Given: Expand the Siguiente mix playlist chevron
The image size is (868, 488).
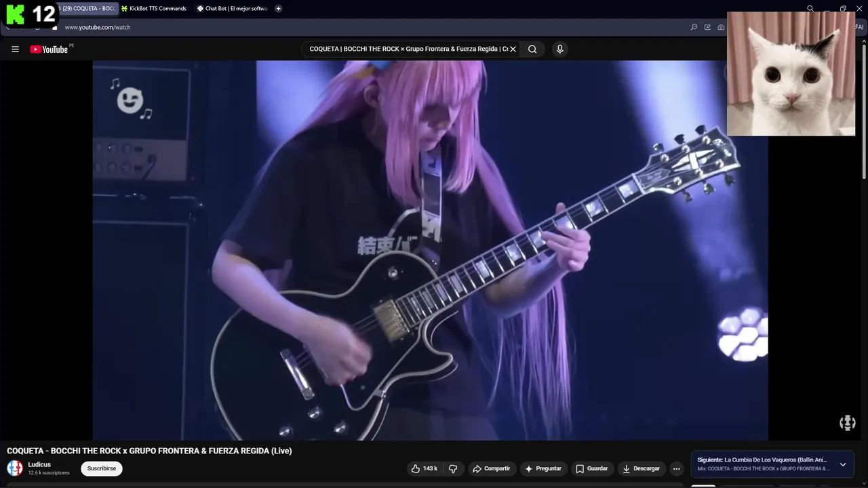Looking at the screenshot, I should [843, 464].
